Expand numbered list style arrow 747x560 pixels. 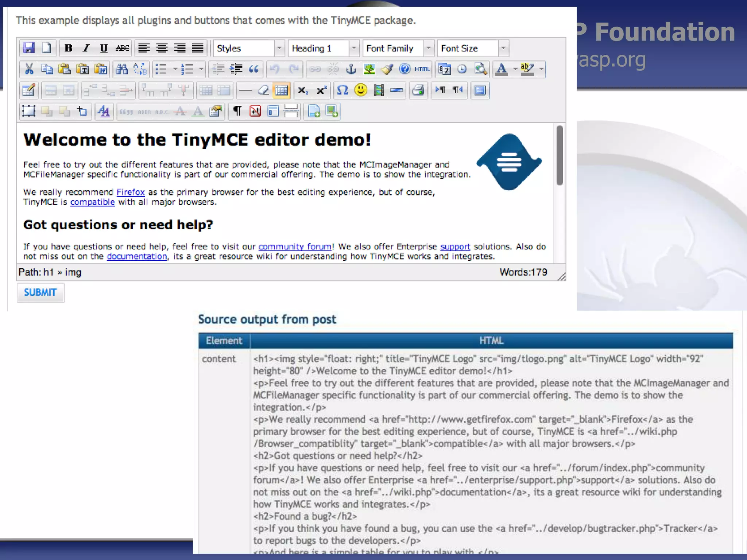pyautogui.click(x=201, y=69)
